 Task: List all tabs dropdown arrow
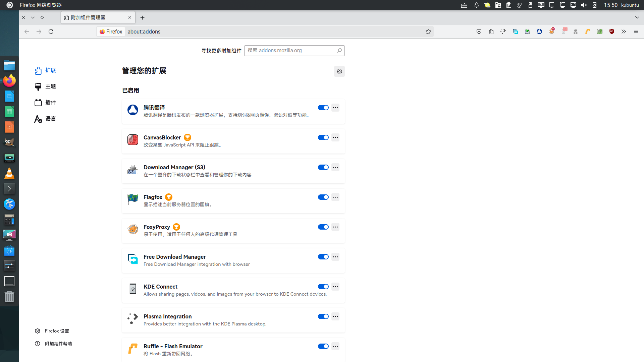pos(637,17)
